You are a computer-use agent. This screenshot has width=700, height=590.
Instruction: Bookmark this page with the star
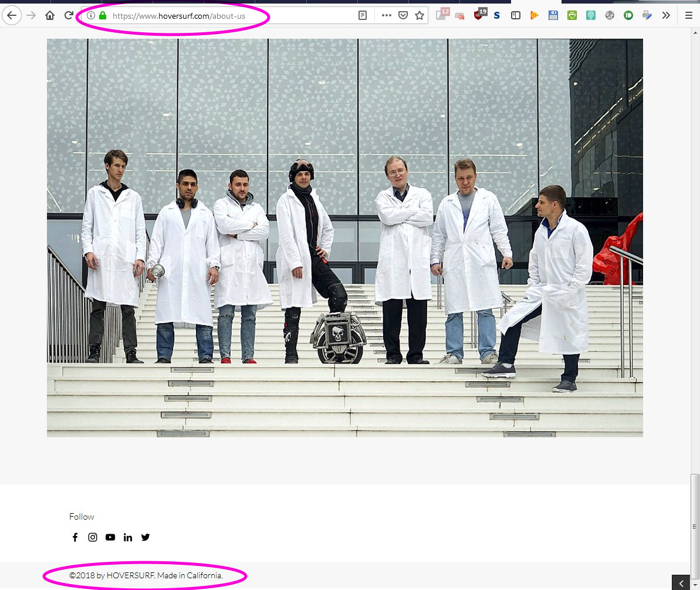click(420, 16)
